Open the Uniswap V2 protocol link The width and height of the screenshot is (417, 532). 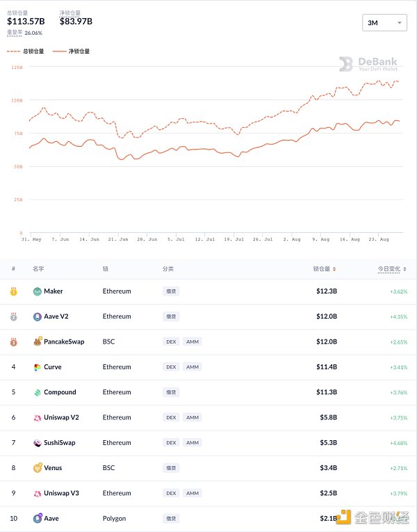point(61,417)
